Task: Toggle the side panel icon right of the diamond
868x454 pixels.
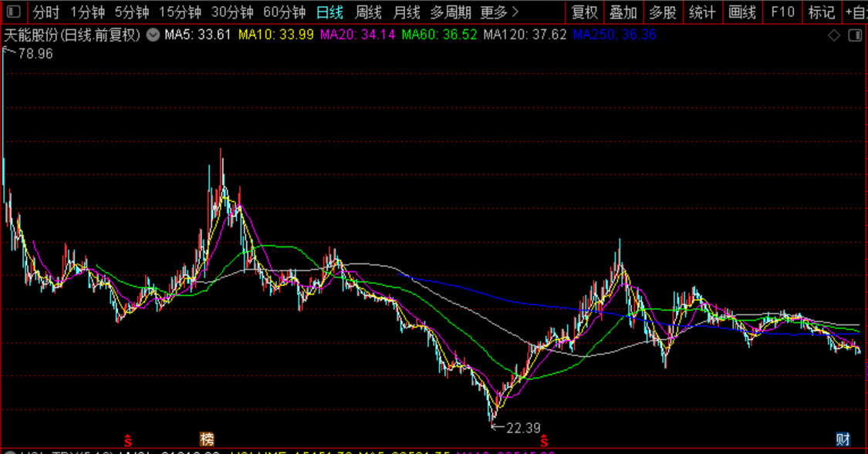Action: coord(854,35)
